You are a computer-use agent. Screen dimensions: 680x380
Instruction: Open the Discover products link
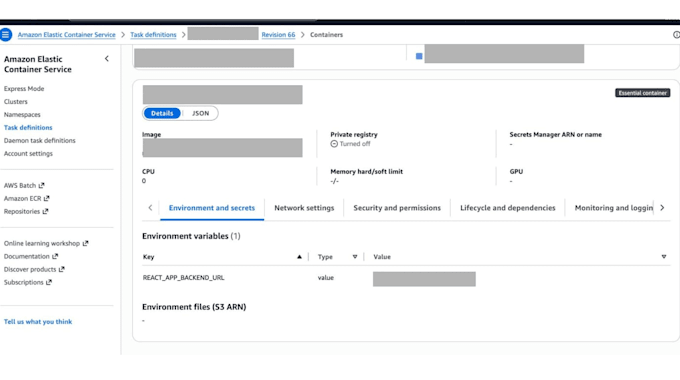pyautogui.click(x=30, y=269)
